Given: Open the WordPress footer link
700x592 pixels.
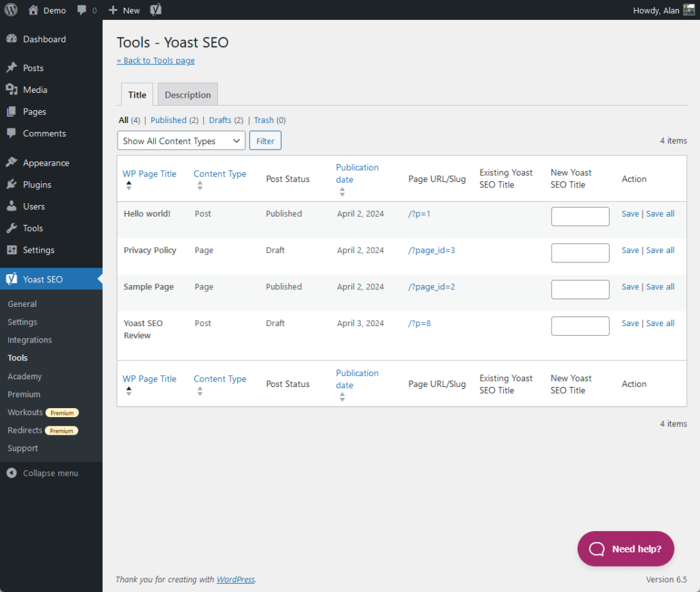Looking at the screenshot, I should (236, 579).
